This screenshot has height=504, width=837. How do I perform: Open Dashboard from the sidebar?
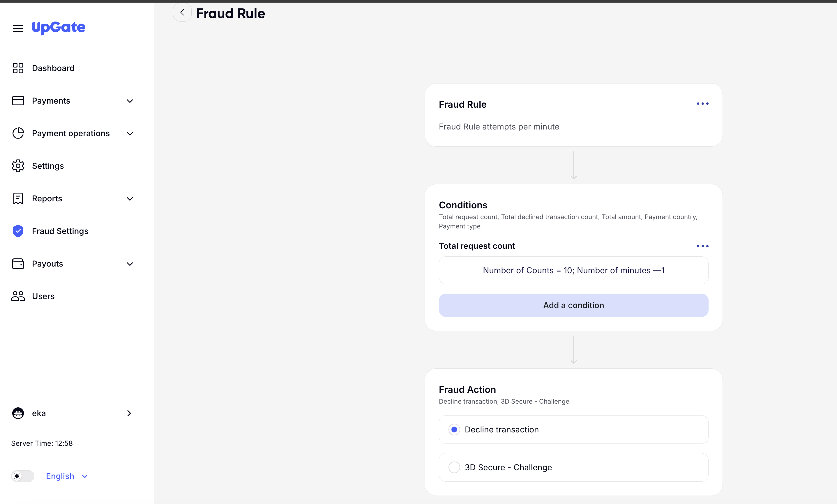click(x=53, y=68)
